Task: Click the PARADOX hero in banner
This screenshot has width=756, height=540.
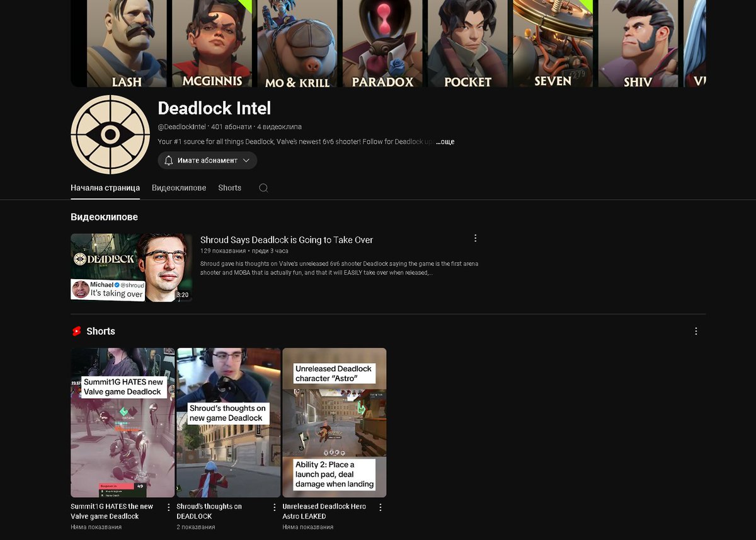Action: pos(382,43)
